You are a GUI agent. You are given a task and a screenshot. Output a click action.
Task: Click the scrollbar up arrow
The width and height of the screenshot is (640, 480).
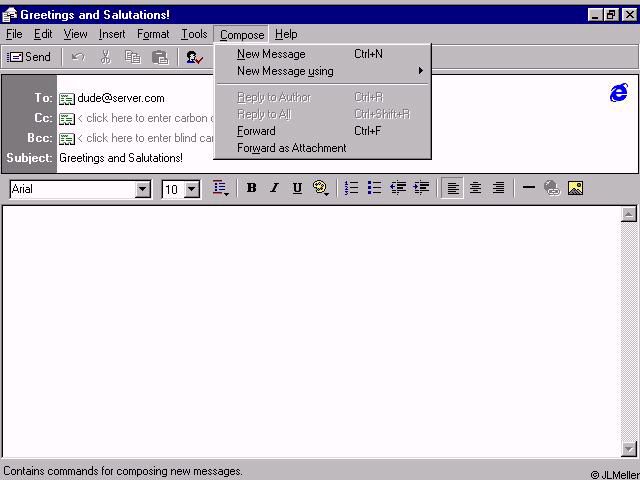tap(629, 214)
